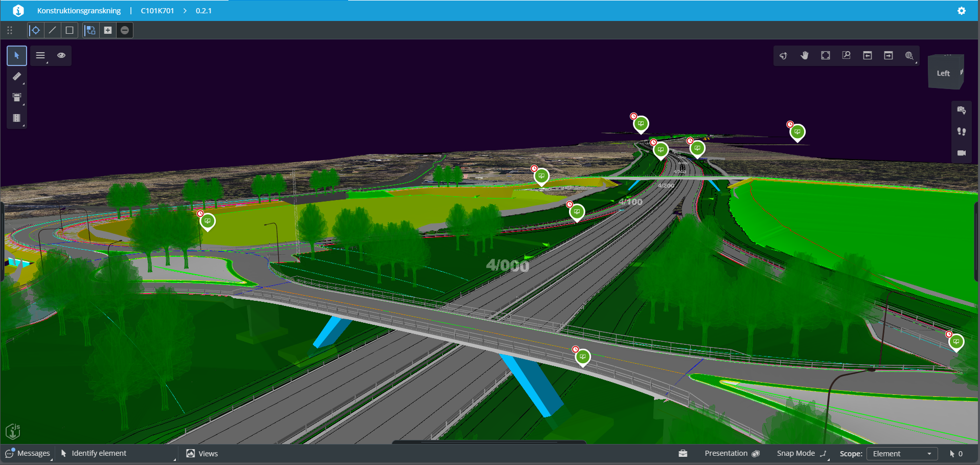Click the C101K701 breadcrumb link
The image size is (980, 465).
[x=157, y=11]
